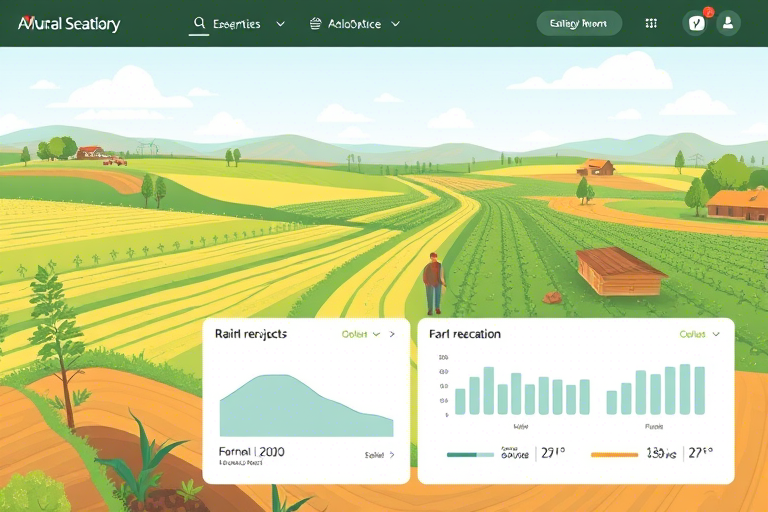The image size is (768, 512).
Task: Click the teal progress bar in Farl reecation
Action: click(470, 455)
